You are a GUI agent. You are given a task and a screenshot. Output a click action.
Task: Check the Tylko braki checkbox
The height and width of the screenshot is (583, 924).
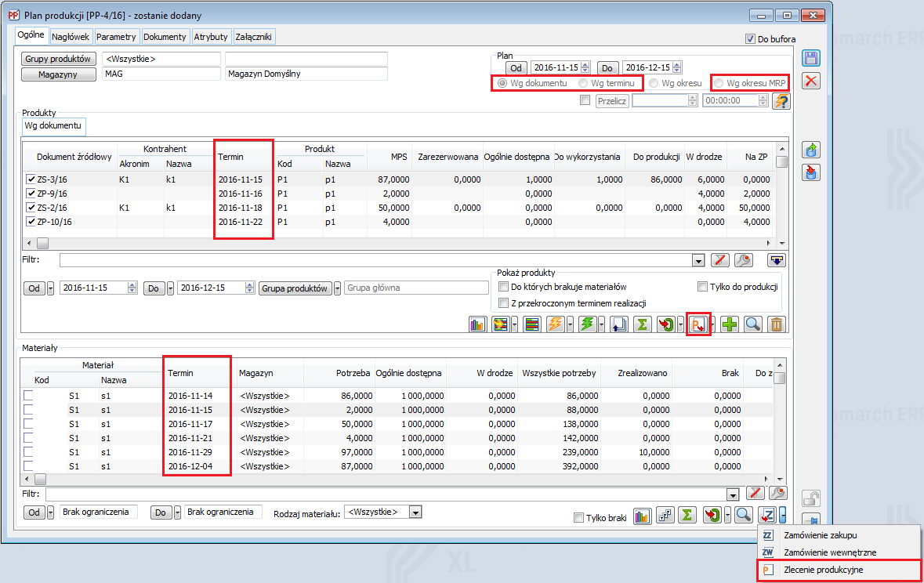point(578,517)
